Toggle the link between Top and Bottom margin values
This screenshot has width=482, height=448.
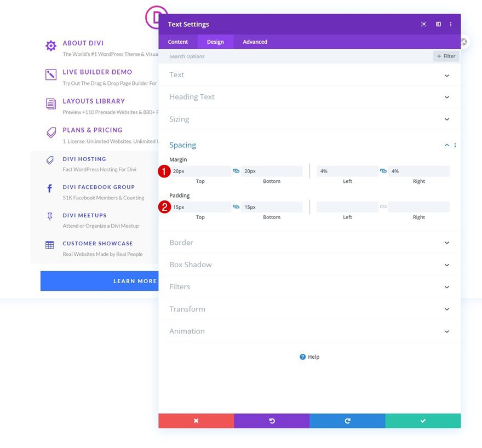click(236, 170)
